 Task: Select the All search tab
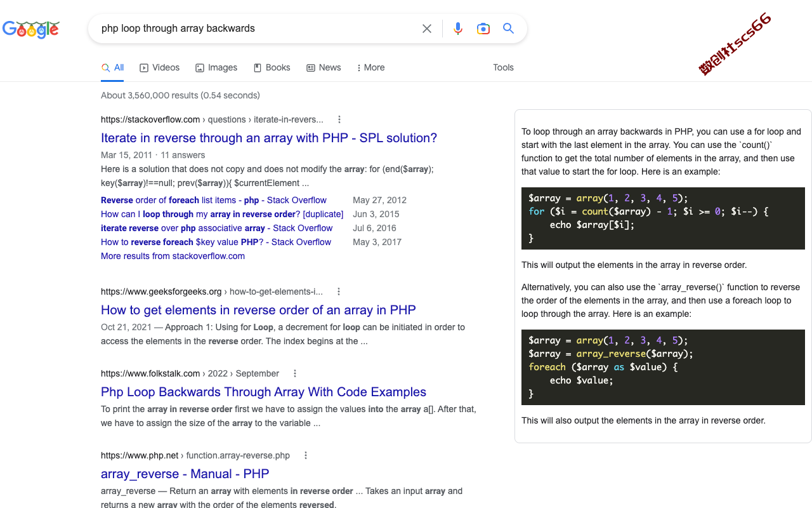tap(113, 68)
